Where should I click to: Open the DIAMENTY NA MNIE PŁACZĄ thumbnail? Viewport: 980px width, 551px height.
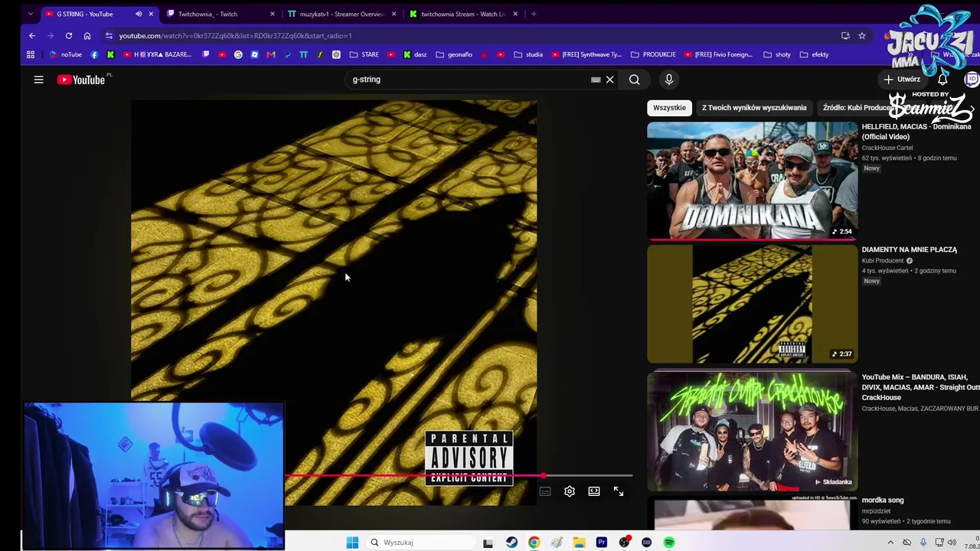point(753,304)
